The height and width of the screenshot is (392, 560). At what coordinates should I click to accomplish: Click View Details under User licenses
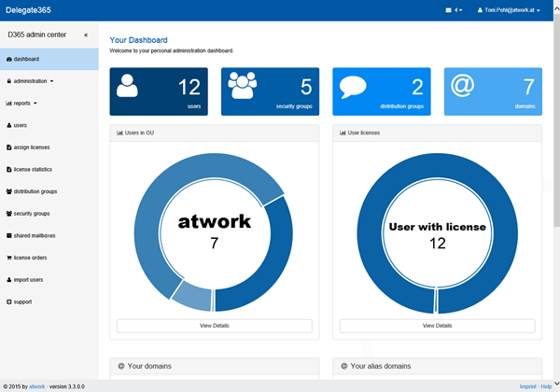[x=437, y=326]
